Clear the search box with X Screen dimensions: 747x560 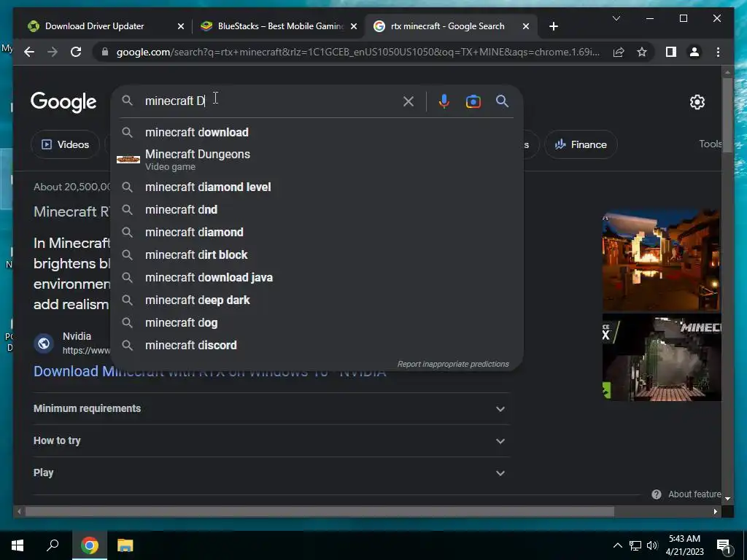tap(409, 101)
